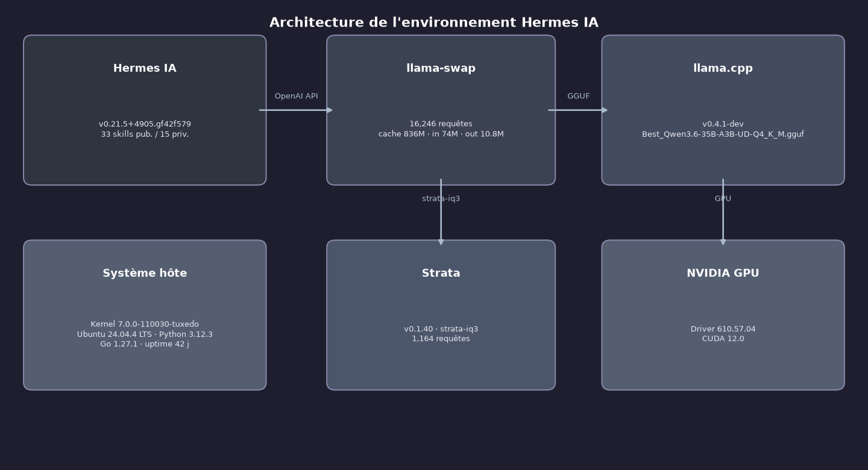868x470 pixels.
Task: Click version text v0.21.5+4905.gf42f579
Action: point(145,124)
